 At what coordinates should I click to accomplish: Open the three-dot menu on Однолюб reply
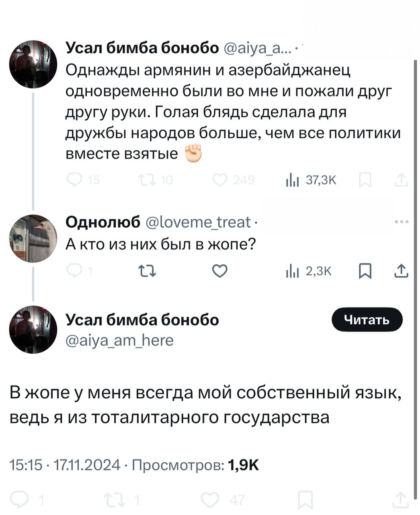(402, 222)
